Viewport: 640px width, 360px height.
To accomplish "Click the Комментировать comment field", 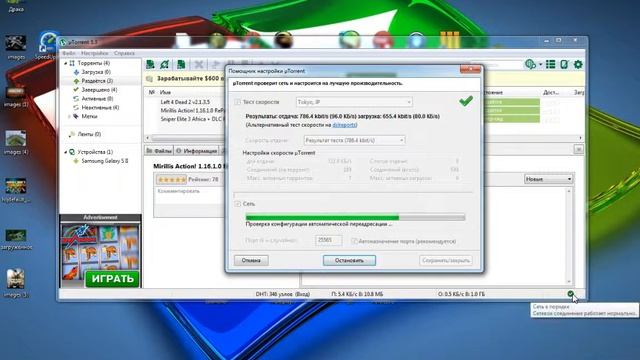I will 189,197.
